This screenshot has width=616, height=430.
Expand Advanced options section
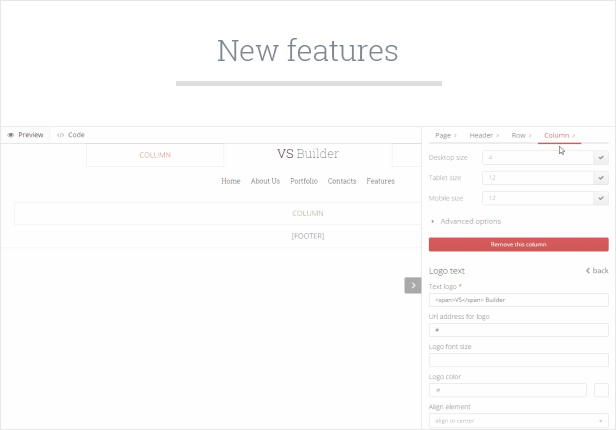pos(466,221)
